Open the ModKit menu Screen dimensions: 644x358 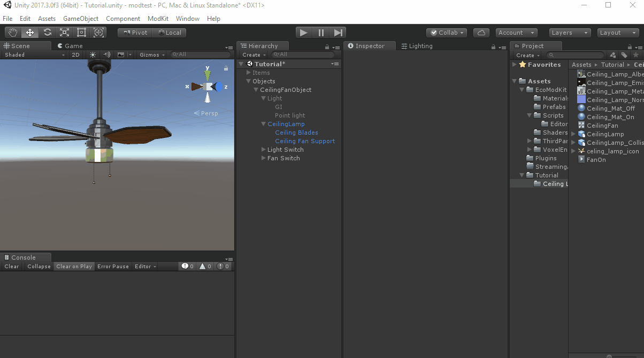158,19
